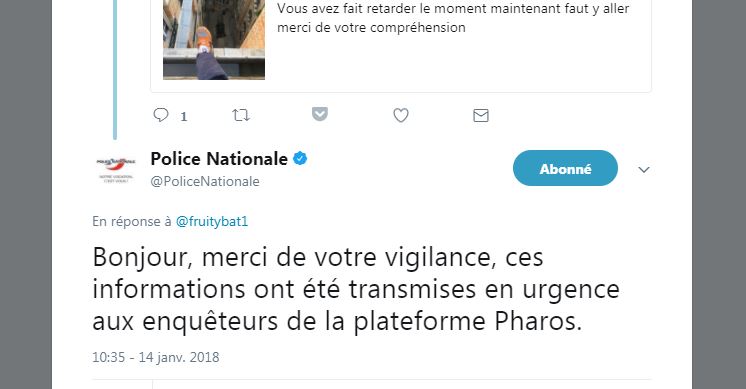This screenshot has height=389, width=746.
Task: Open the @fruitybat1 mention link
Action: 212,222
